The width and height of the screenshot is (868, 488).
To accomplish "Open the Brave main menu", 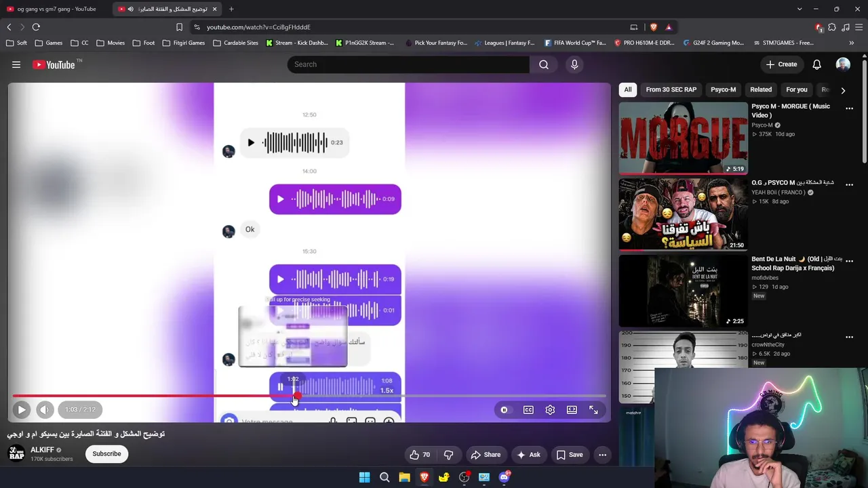I will [x=859, y=27].
